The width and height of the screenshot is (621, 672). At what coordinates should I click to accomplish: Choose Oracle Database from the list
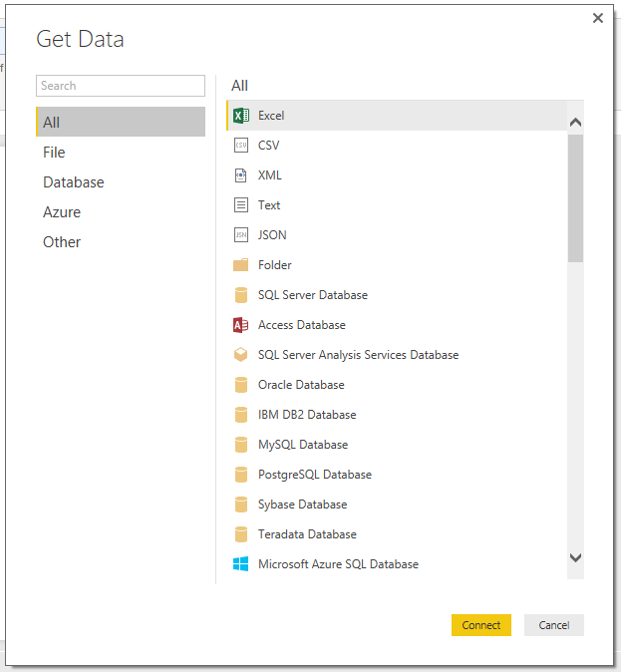click(x=301, y=385)
